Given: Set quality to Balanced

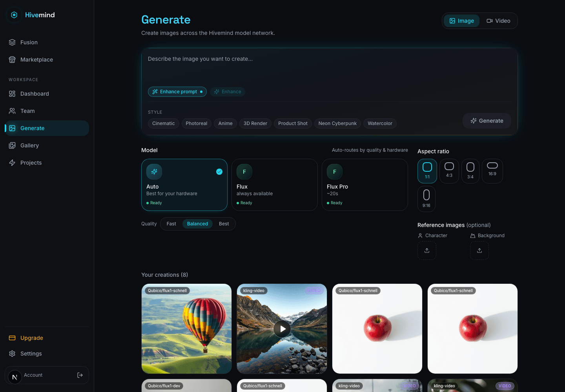Looking at the screenshot, I should click(197, 224).
